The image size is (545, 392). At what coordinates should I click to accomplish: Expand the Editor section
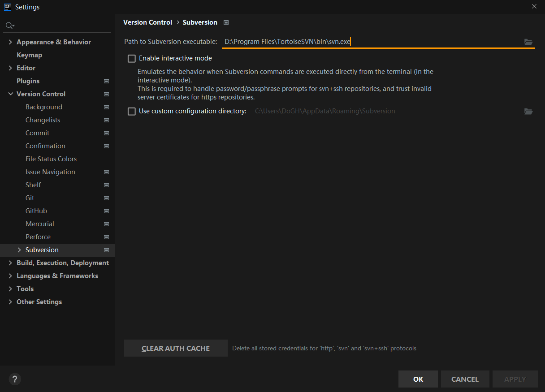(10, 68)
